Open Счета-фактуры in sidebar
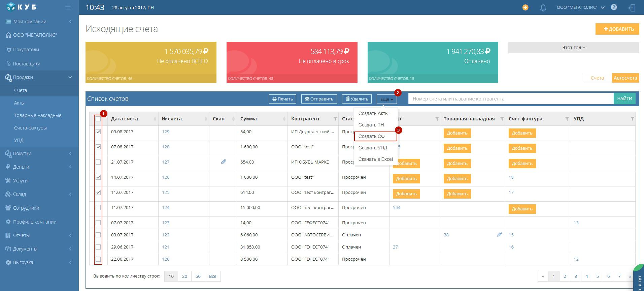 (30, 128)
